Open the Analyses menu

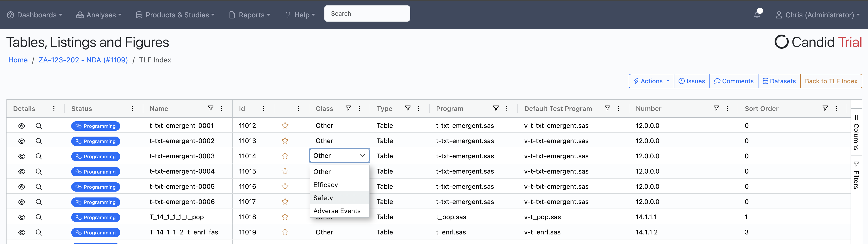click(98, 15)
